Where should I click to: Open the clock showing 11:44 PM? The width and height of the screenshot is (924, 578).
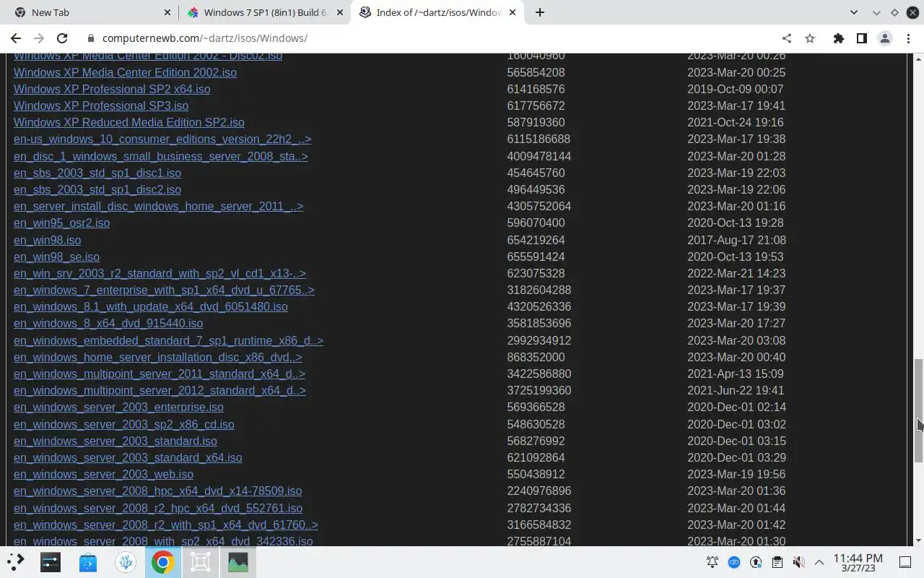[x=858, y=562]
